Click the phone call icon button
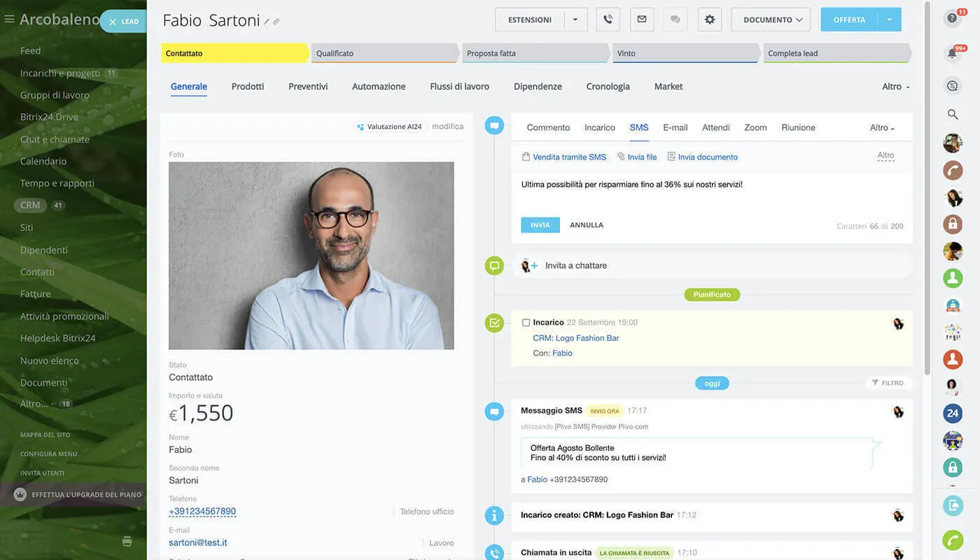The image size is (980, 560). click(608, 20)
